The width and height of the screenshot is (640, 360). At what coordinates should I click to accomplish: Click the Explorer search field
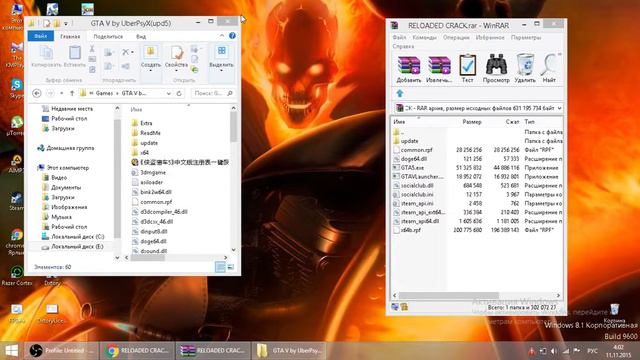[x=213, y=93]
